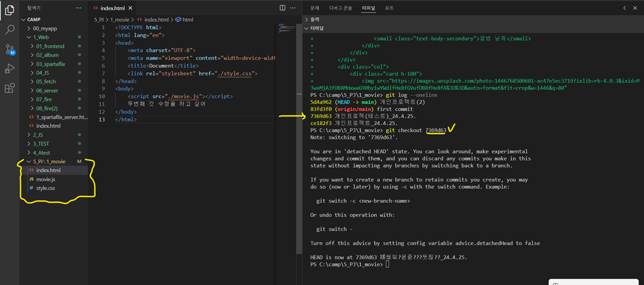The image size is (644, 285).
Task: Expand the 01_frontend folder
Action: point(50,47)
